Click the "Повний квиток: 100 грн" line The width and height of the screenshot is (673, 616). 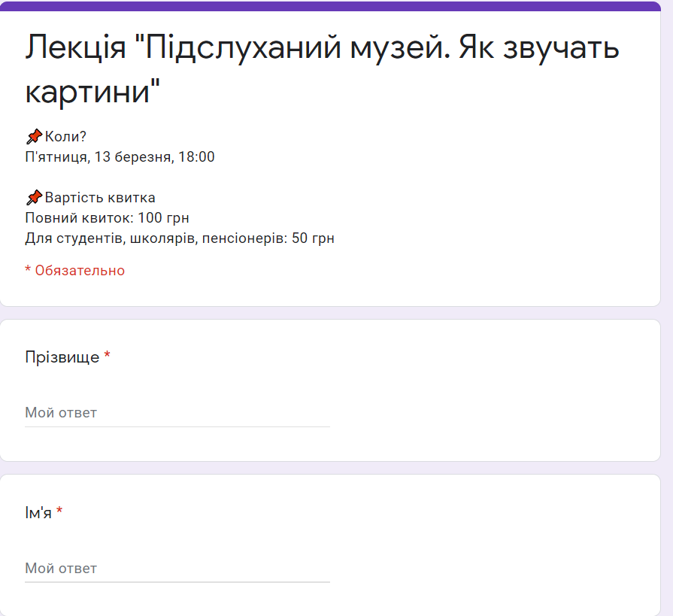coord(107,218)
